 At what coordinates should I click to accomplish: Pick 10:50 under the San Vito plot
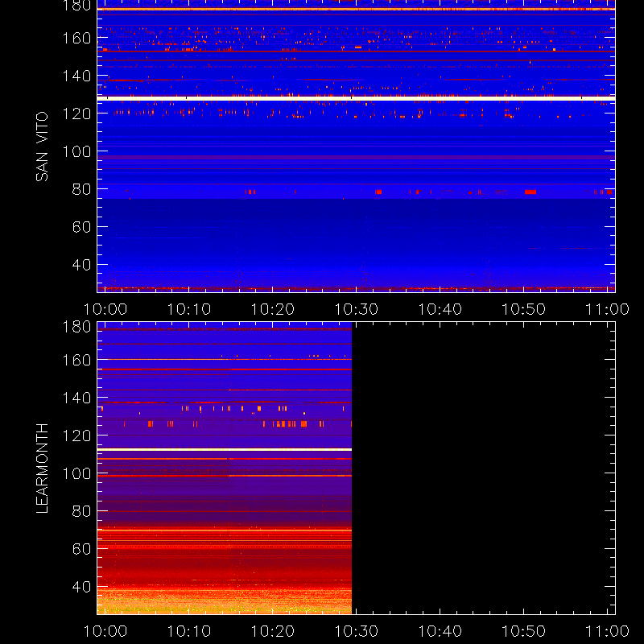(524, 309)
